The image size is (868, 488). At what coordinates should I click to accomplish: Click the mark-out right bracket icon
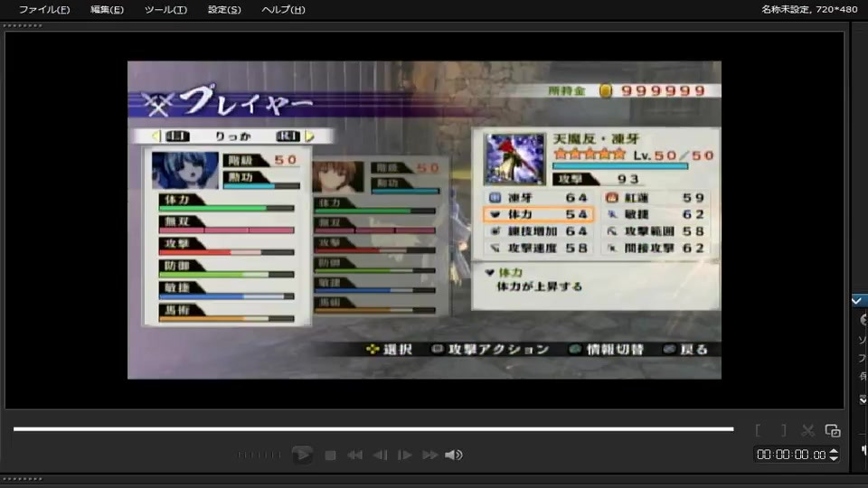click(783, 430)
